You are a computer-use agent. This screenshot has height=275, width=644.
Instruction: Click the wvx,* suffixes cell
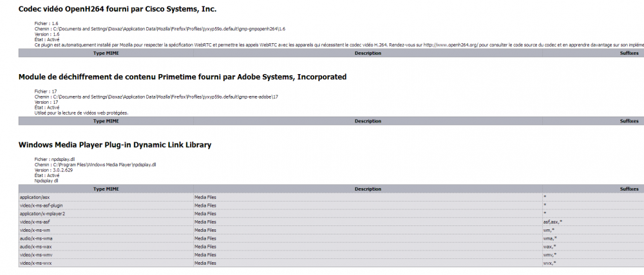[549, 263]
